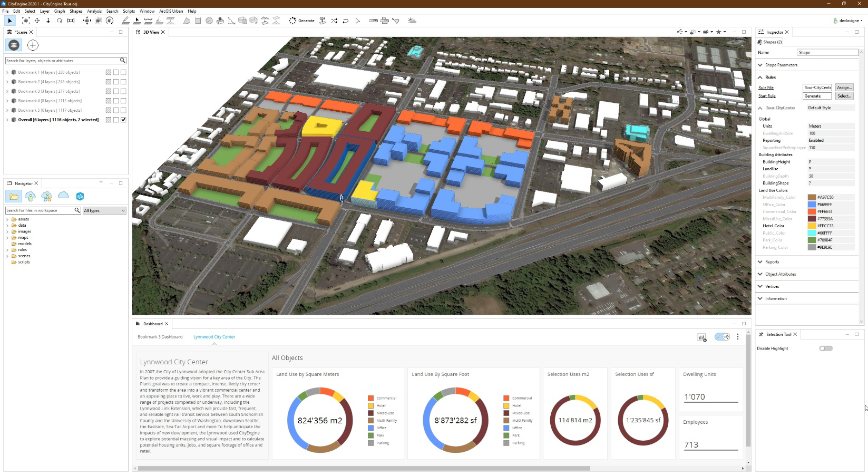Viewport: 868px width, 475px height.
Task: Check Bookmark 2 layer middle checkbox
Action: click(116, 82)
